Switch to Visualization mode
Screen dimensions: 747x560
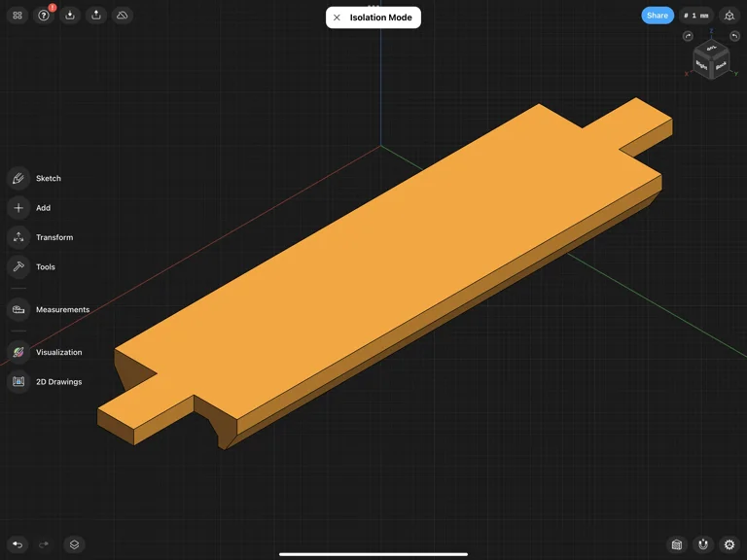click(x=18, y=352)
